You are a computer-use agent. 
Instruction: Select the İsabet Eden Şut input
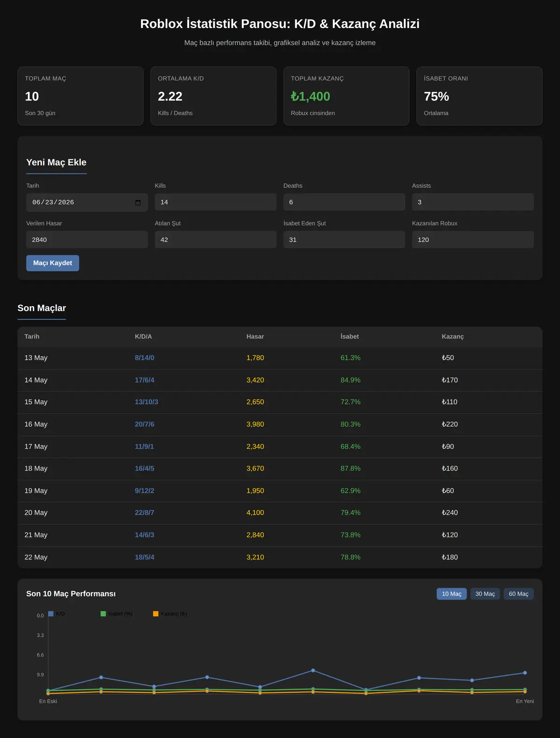(x=344, y=240)
